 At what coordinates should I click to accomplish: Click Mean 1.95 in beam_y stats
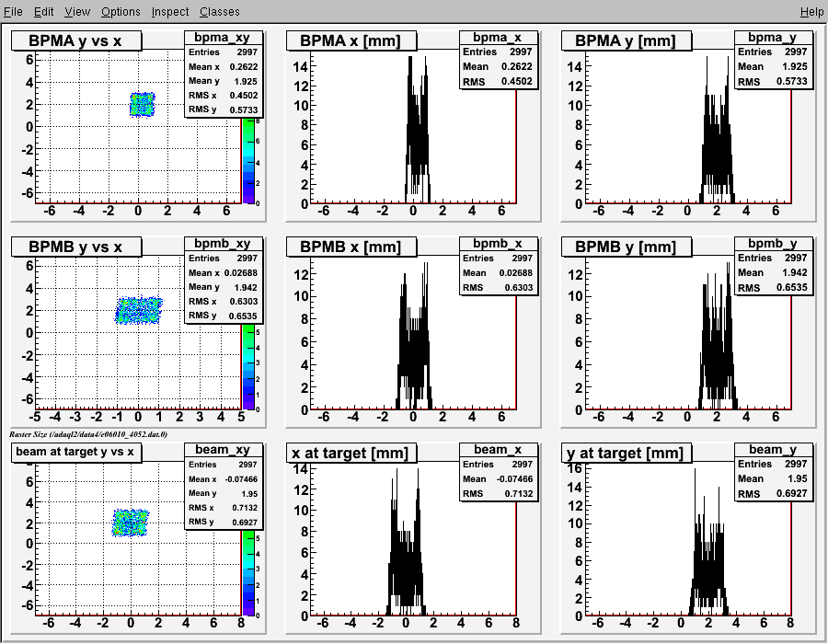(773, 478)
